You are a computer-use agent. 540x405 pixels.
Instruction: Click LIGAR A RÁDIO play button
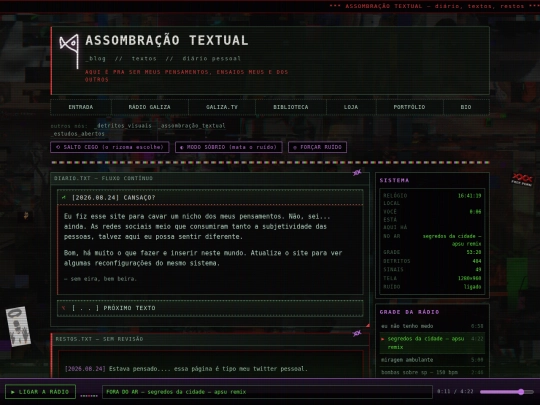(41, 392)
